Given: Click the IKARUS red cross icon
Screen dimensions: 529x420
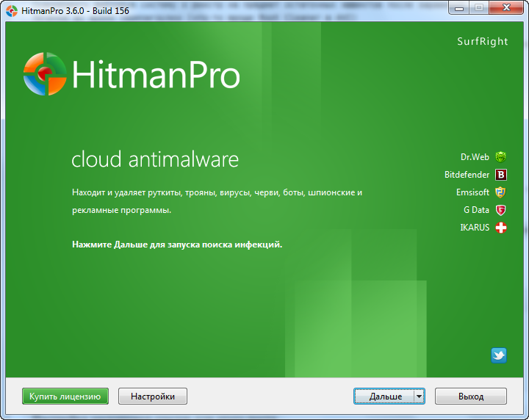Looking at the screenshot, I should 501,228.
